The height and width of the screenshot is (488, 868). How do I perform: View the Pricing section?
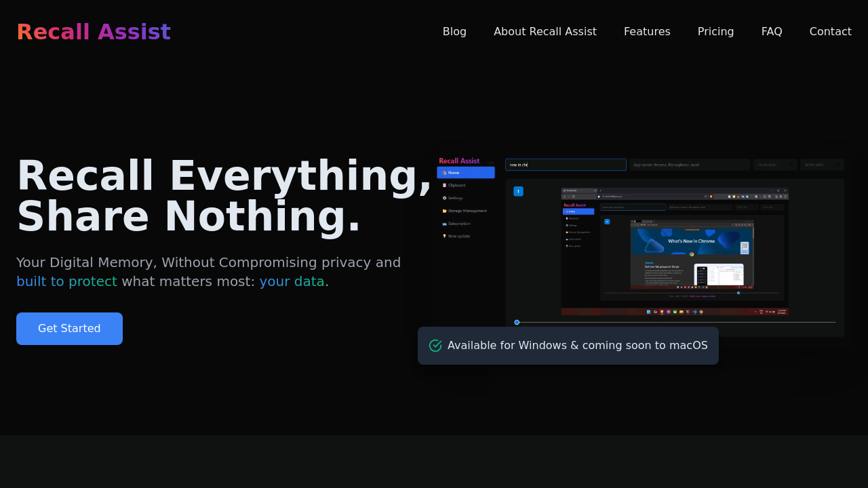tap(715, 32)
